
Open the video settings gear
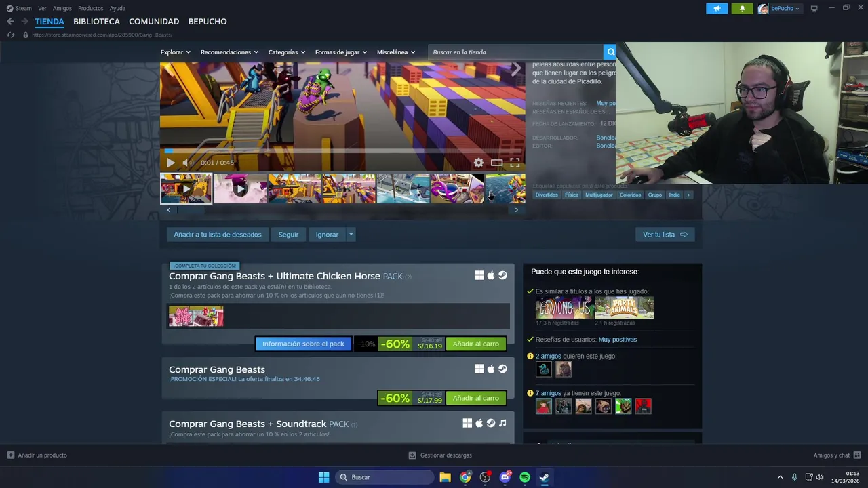click(x=479, y=163)
